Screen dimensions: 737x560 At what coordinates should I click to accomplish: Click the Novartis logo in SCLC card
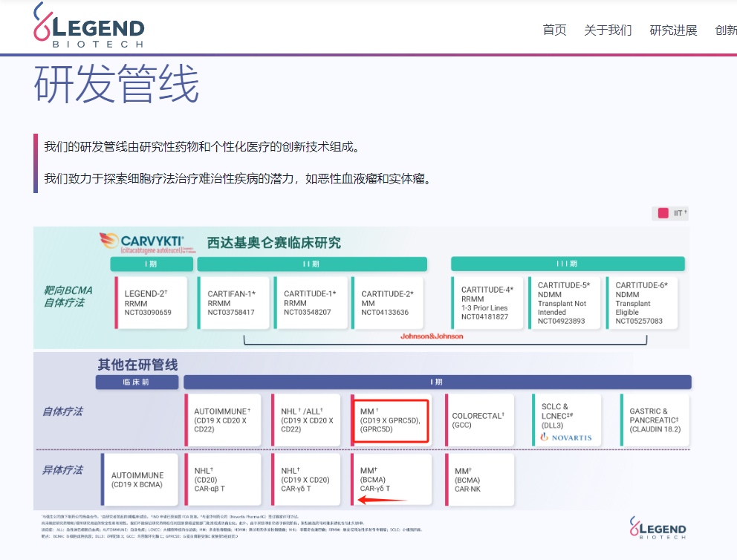pyautogui.click(x=566, y=437)
